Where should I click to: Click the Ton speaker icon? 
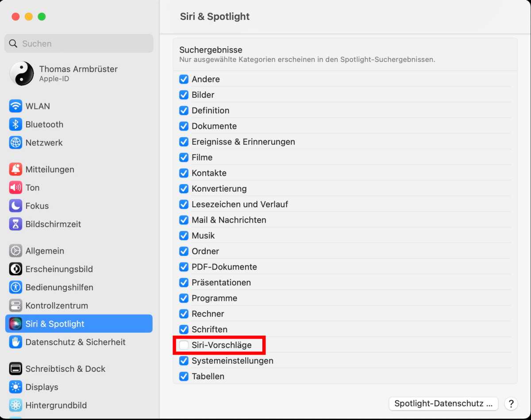[x=15, y=187]
